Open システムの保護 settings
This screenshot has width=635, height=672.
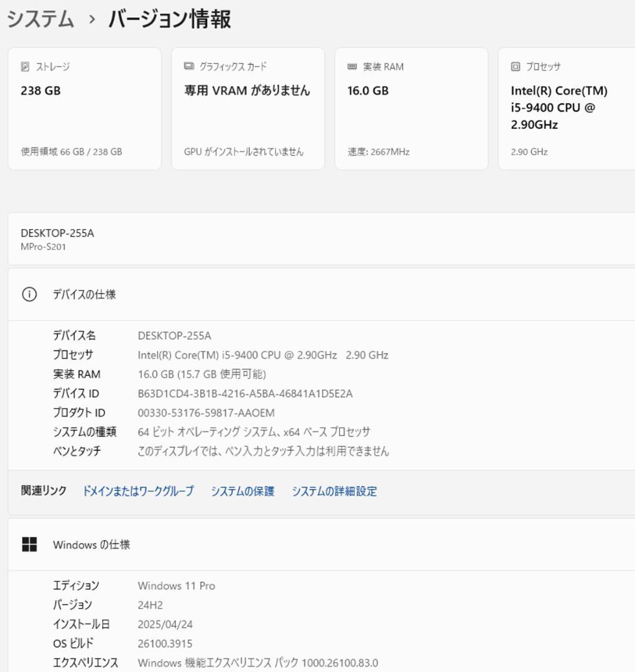[241, 491]
